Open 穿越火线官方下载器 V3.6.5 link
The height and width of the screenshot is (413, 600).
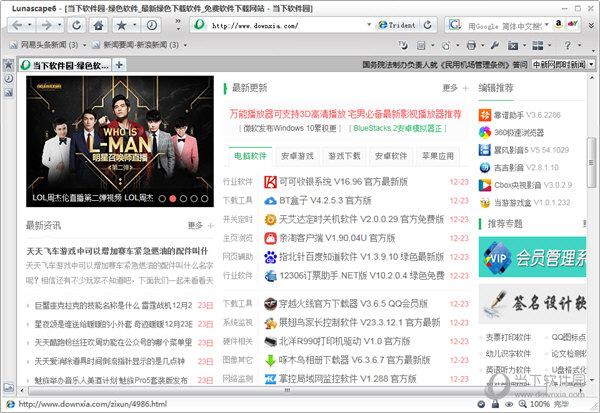(353, 304)
